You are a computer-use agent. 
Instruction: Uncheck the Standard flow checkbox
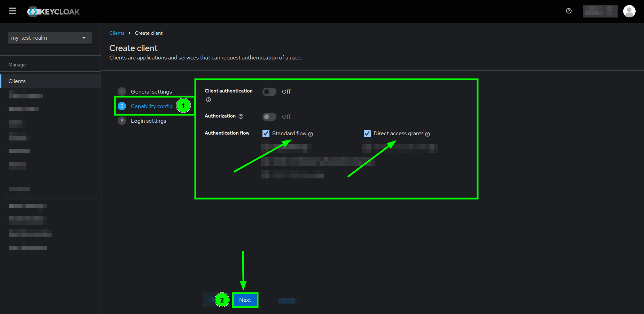pyautogui.click(x=266, y=133)
